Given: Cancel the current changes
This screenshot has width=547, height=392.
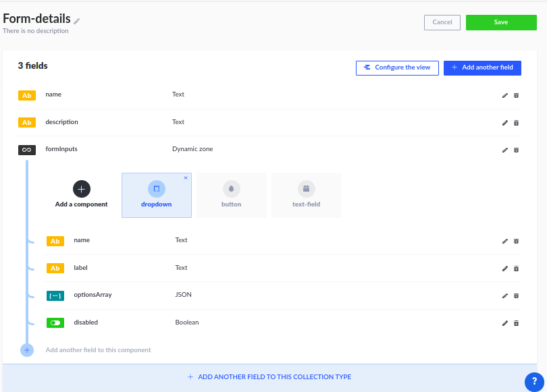Looking at the screenshot, I should tap(442, 22).
